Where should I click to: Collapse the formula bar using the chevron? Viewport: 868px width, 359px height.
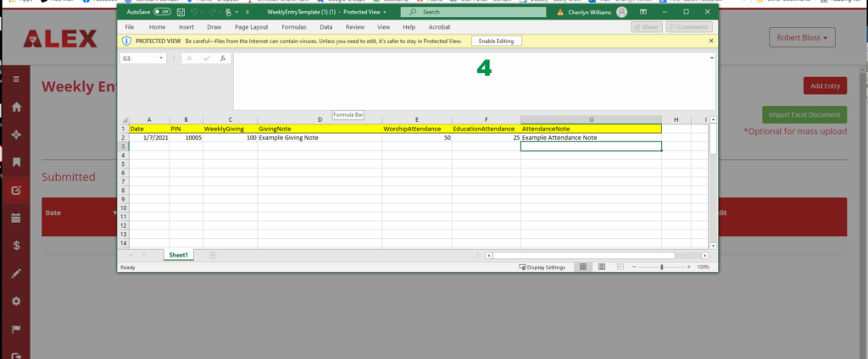[711, 58]
